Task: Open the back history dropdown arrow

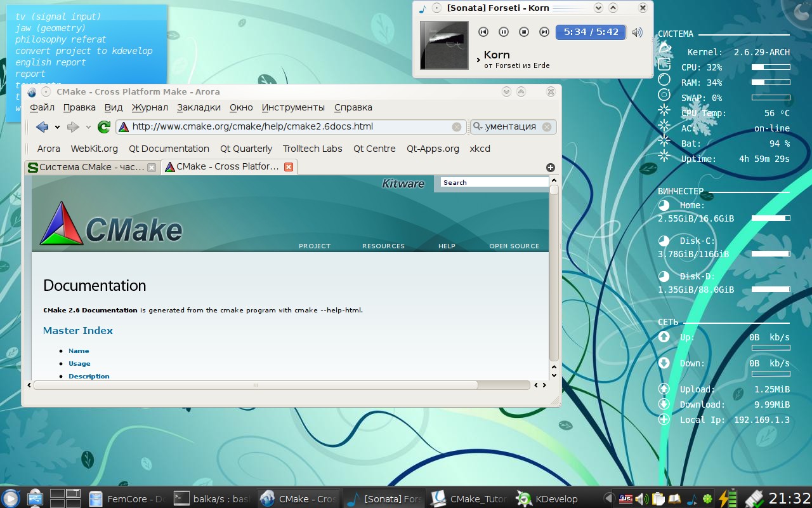Action: coord(57,128)
